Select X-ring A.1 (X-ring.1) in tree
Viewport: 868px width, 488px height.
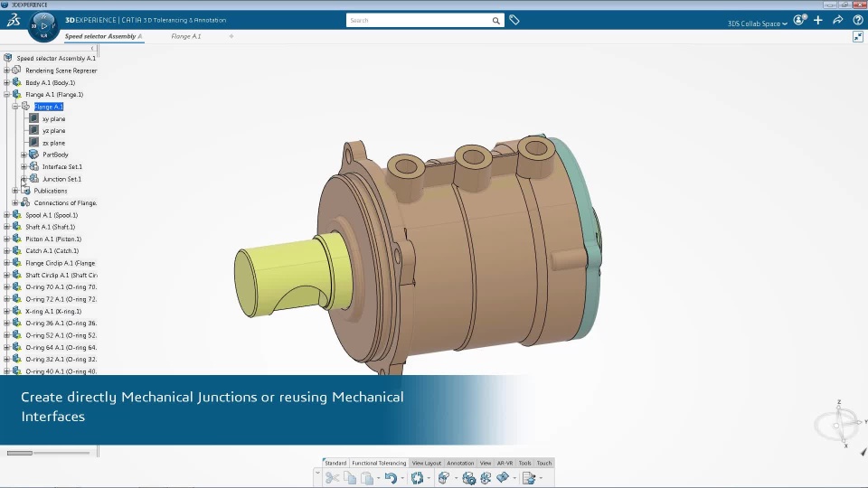53,311
